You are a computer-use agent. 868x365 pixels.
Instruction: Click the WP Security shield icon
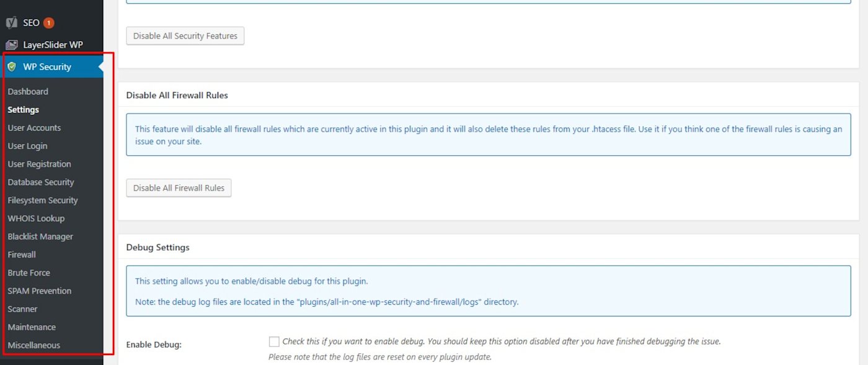[11, 67]
